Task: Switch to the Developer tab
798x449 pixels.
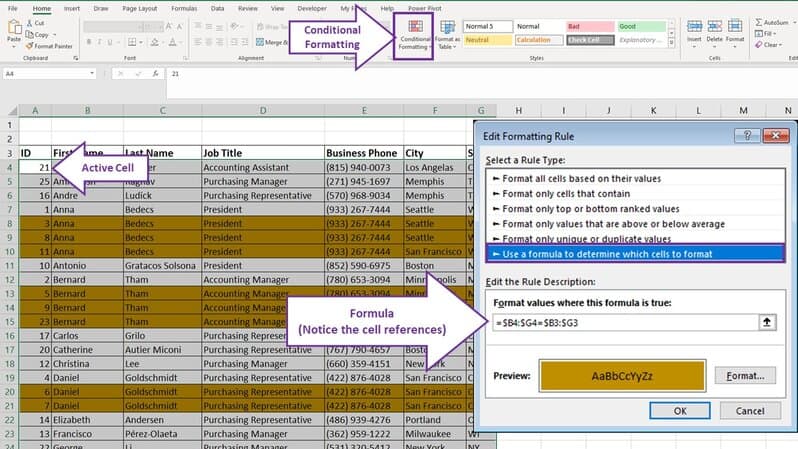Action: tap(312, 8)
